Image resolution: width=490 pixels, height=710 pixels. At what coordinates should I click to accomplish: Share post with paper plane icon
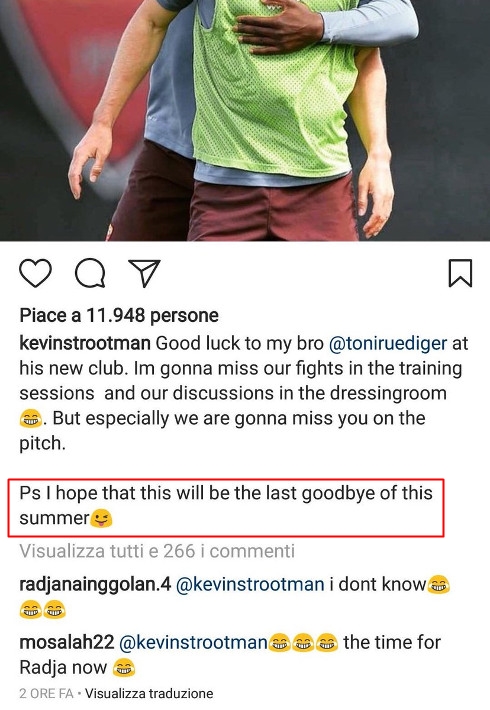[x=144, y=273]
